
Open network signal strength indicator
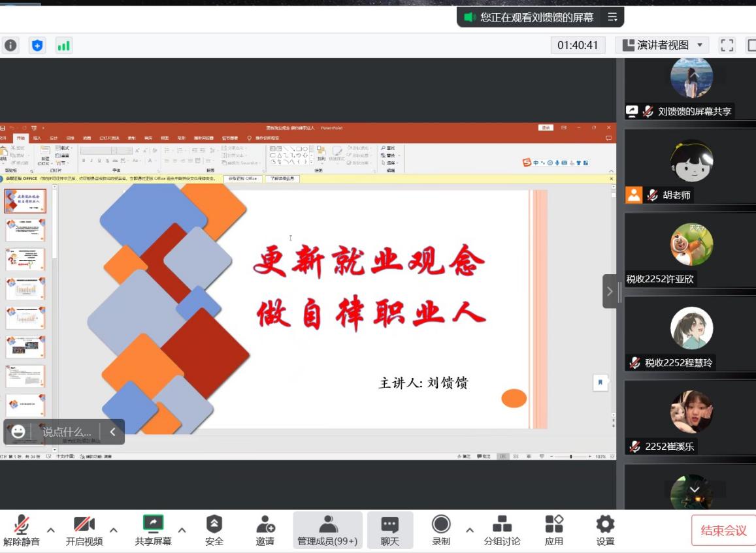tap(63, 45)
